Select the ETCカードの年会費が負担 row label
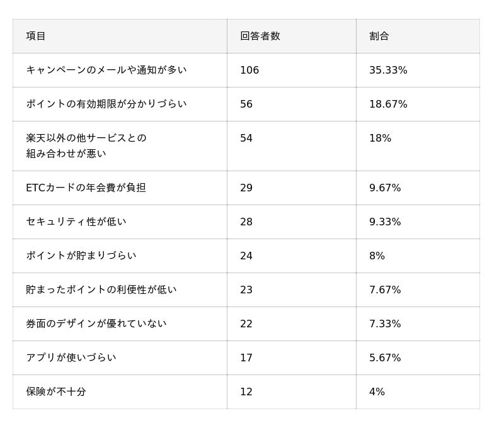The image size is (504, 428). coord(86,188)
